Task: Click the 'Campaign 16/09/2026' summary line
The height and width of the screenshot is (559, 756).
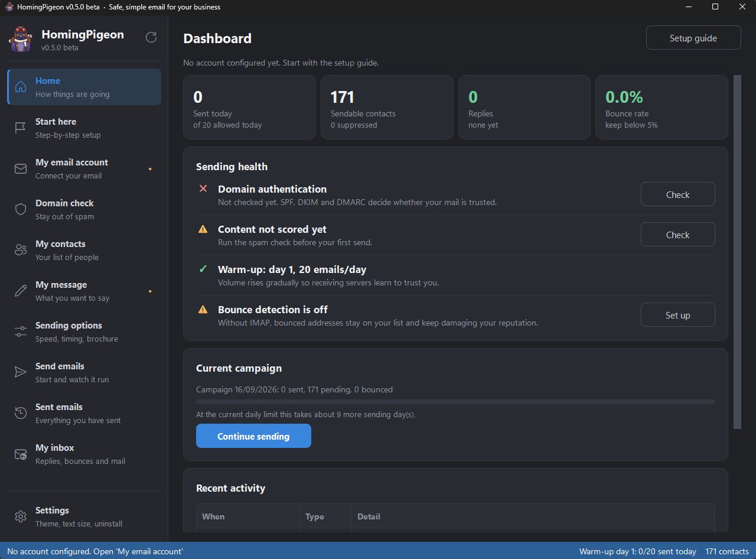Action: pyautogui.click(x=294, y=389)
